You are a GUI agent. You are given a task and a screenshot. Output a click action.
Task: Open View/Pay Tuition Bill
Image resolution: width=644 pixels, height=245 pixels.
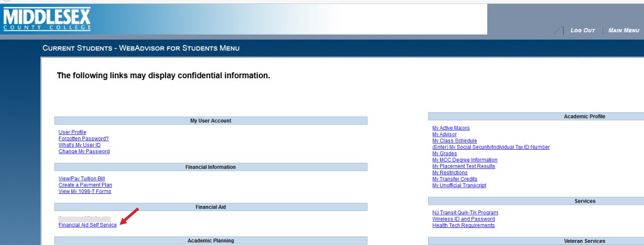click(82, 179)
